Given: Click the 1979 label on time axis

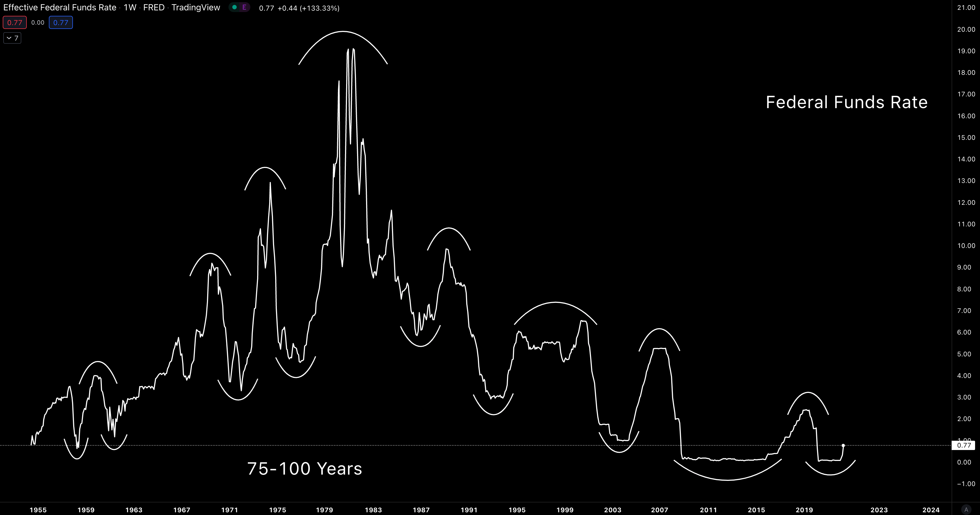Looking at the screenshot, I should point(324,510).
